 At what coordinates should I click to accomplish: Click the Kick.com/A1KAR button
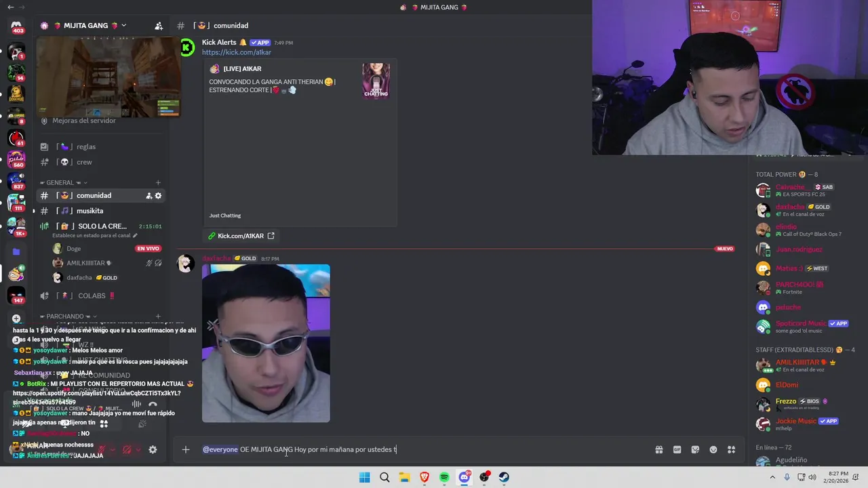coord(241,236)
